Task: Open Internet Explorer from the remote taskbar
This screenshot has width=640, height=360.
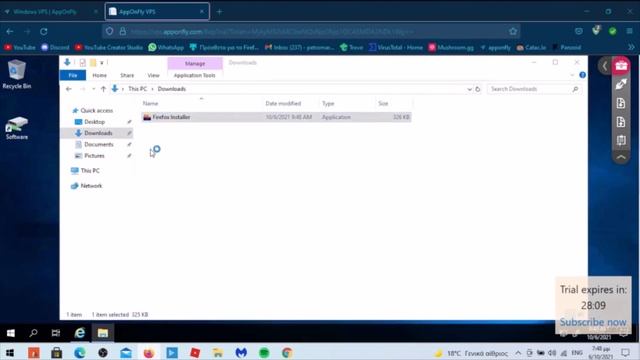Action: coord(80,333)
